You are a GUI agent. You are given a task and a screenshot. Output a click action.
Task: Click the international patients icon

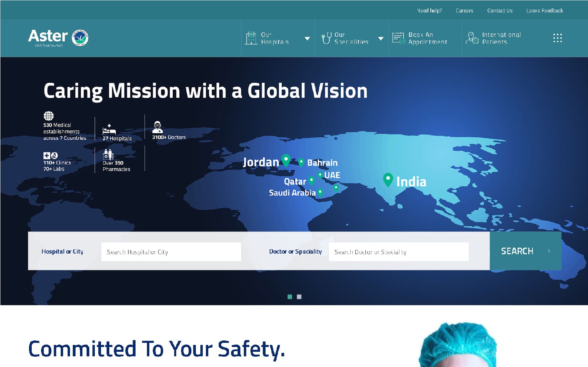click(x=472, y=38)
